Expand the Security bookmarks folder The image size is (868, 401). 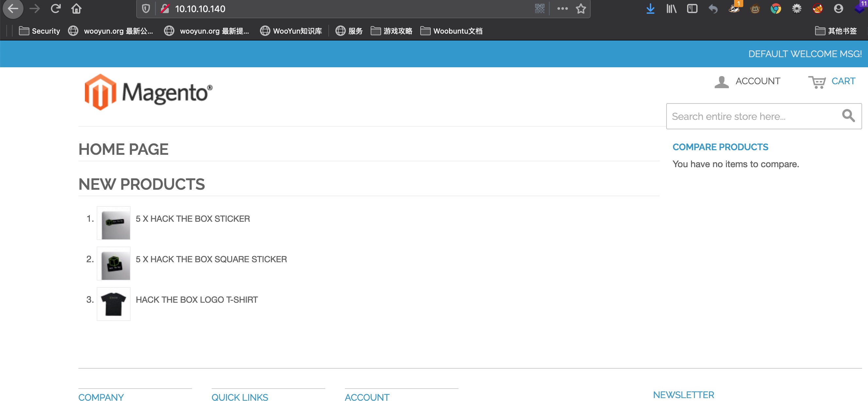(x=40, y=31)
